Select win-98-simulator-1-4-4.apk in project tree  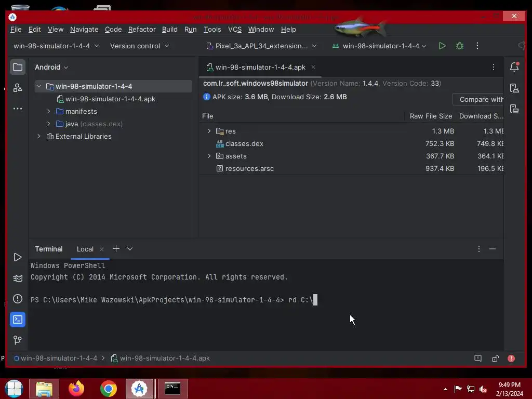tap(110, 99)
